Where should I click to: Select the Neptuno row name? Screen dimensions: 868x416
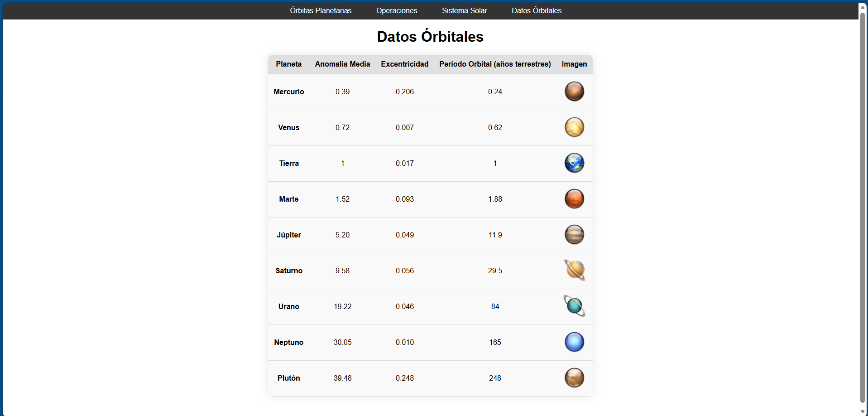pyautogui.click(x=289, y=343)
